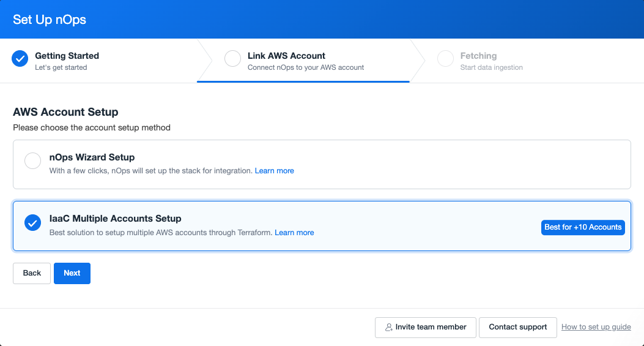Open Learn more link for Terraform setup
Image resolution: width=644 pixels, height=346 pixels.
pos(294,233)
